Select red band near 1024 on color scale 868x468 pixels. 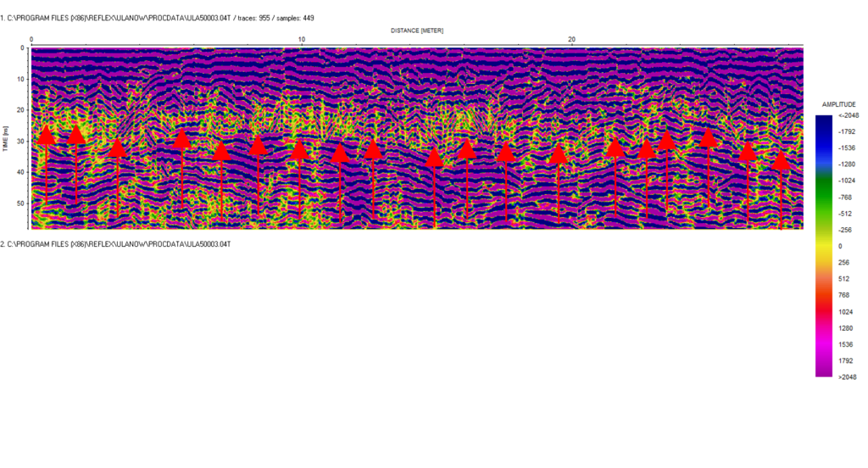823,311
